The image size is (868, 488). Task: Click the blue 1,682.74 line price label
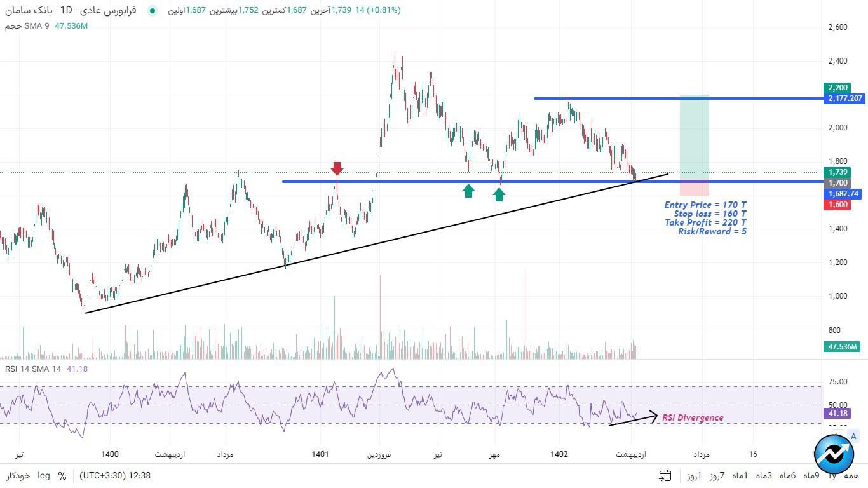(843, 194)
